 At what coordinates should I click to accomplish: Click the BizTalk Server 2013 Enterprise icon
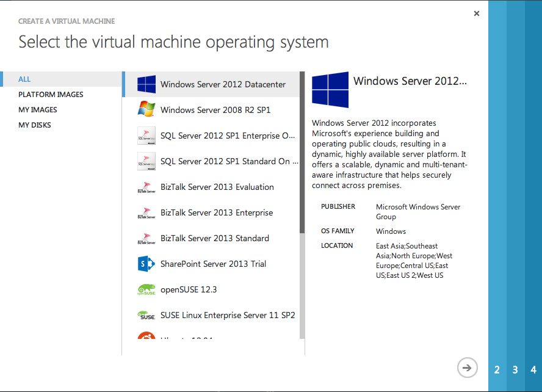coord(146,212)
